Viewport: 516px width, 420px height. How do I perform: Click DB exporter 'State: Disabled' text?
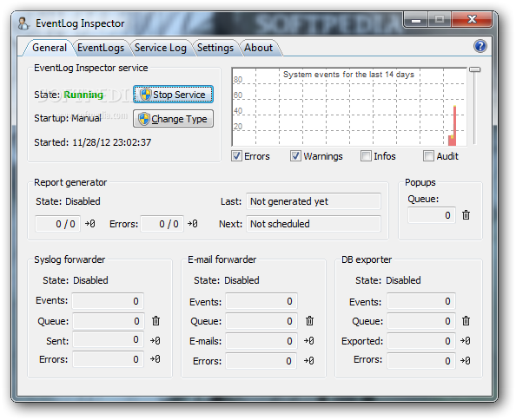pos(388,280)
